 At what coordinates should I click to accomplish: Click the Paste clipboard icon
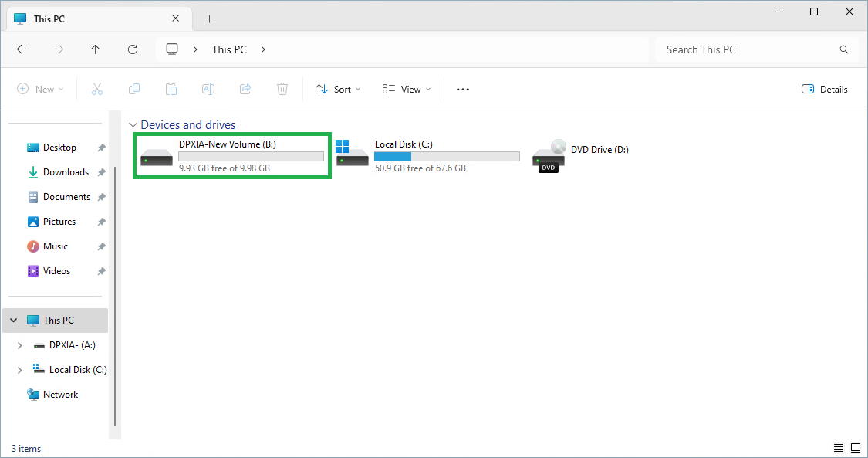(x=171, y=90)
